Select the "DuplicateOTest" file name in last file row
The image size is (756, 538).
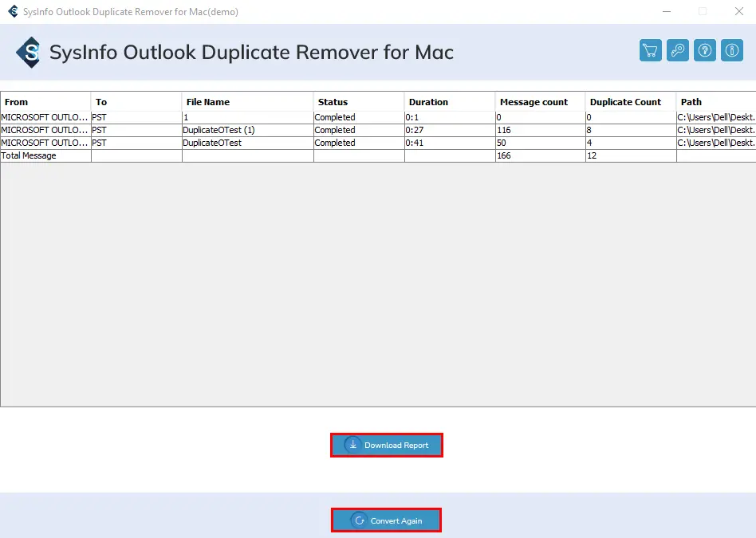click(x=248, y=143)
